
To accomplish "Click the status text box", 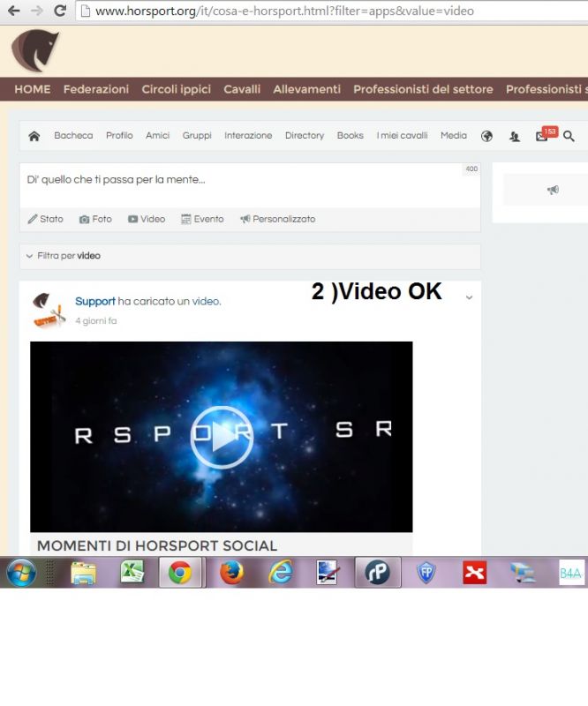I will coord(250,185).
